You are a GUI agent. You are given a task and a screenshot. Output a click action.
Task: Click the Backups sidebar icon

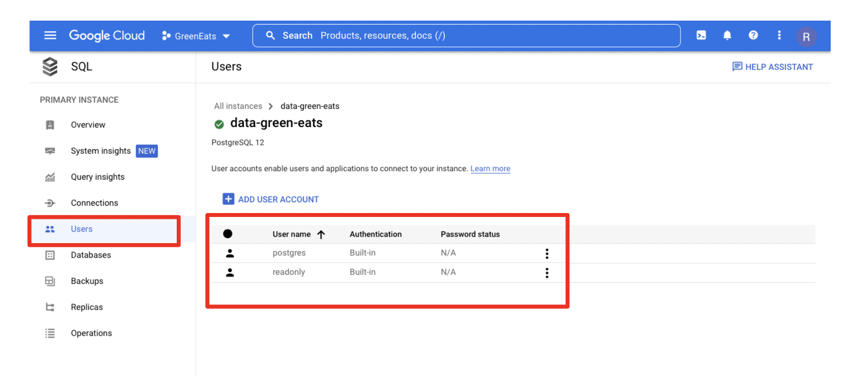pyautogui.click(x=50, y=281)
